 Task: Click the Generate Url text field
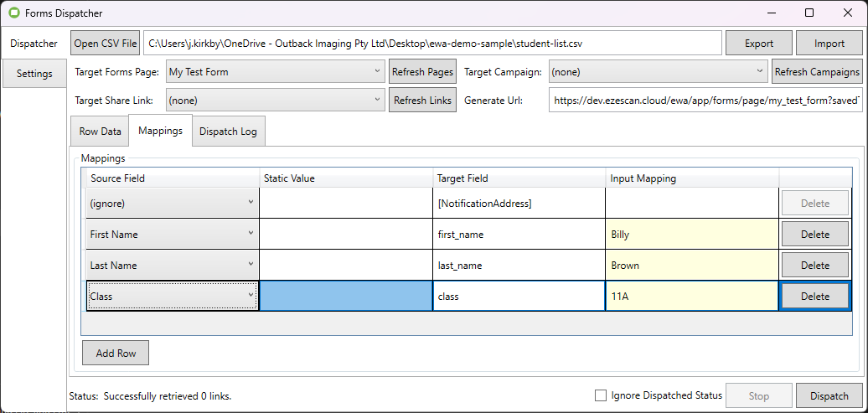pos(705,101)
